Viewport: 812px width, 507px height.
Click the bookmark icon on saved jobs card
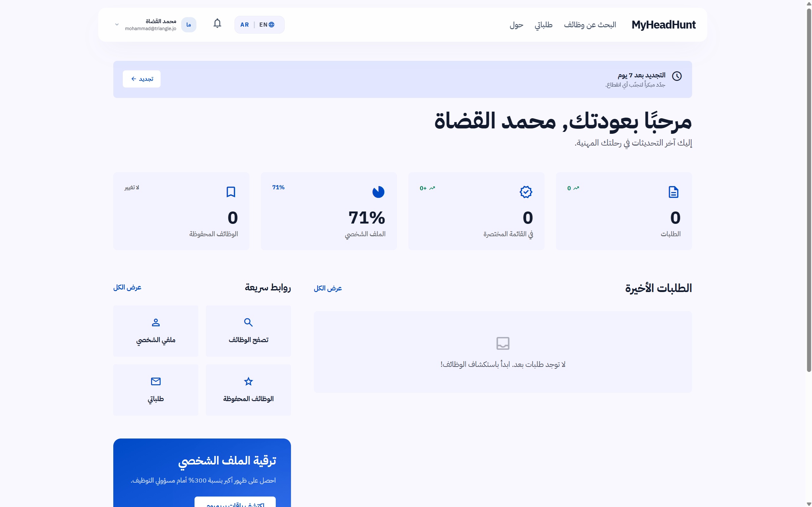click(x=231, y=192)
